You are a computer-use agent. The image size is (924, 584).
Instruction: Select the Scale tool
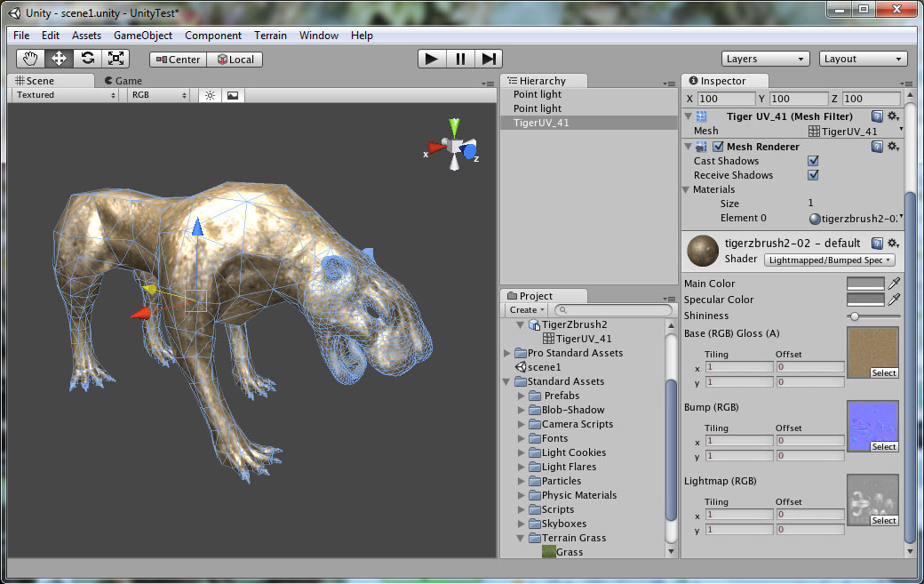tap(115, 59)
